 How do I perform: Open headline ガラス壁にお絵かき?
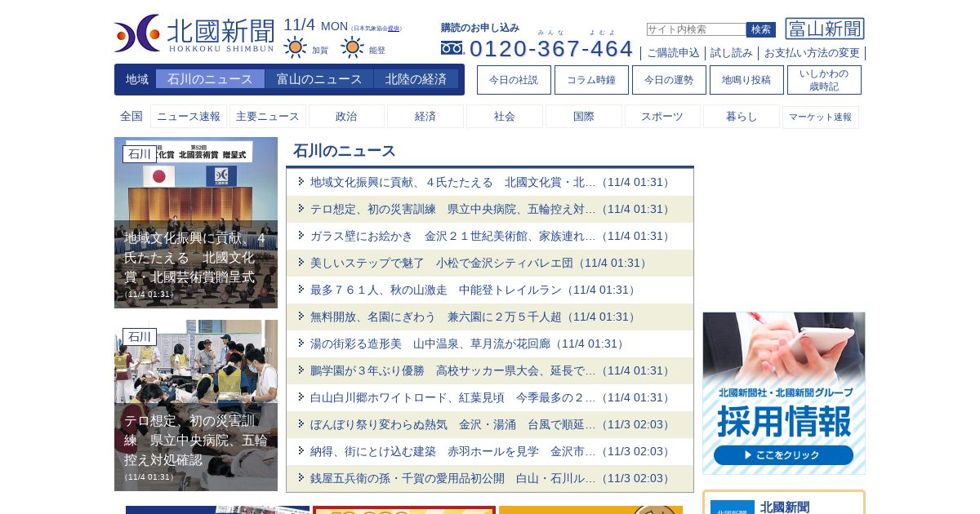click(490, 236)
